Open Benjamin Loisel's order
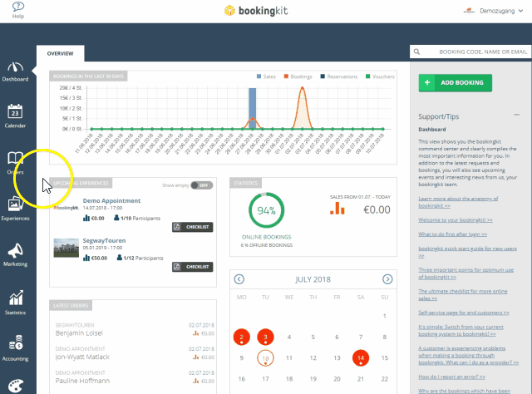This screenshot has width=532, height=394. 135,329
